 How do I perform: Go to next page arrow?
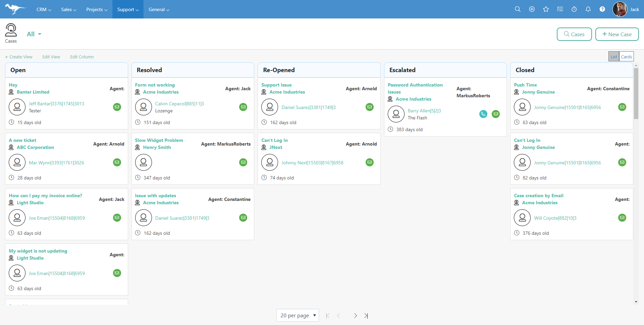(x=356, y=316)
